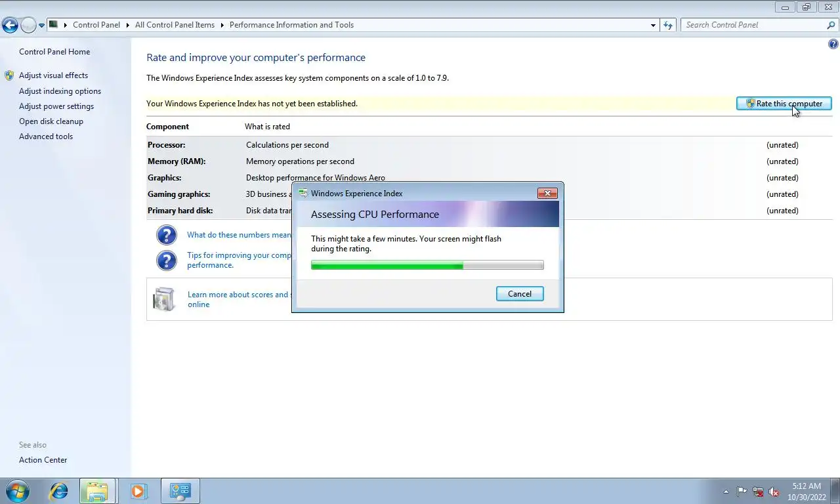The image size is (840, 504).
Task: Open the blue Help question mark icon
Action: coord(833,45)
